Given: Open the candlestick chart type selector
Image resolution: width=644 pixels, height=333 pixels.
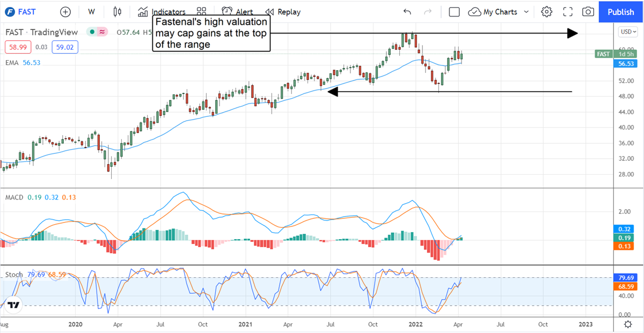Looking at the screenshot, I should click(118, 12).
